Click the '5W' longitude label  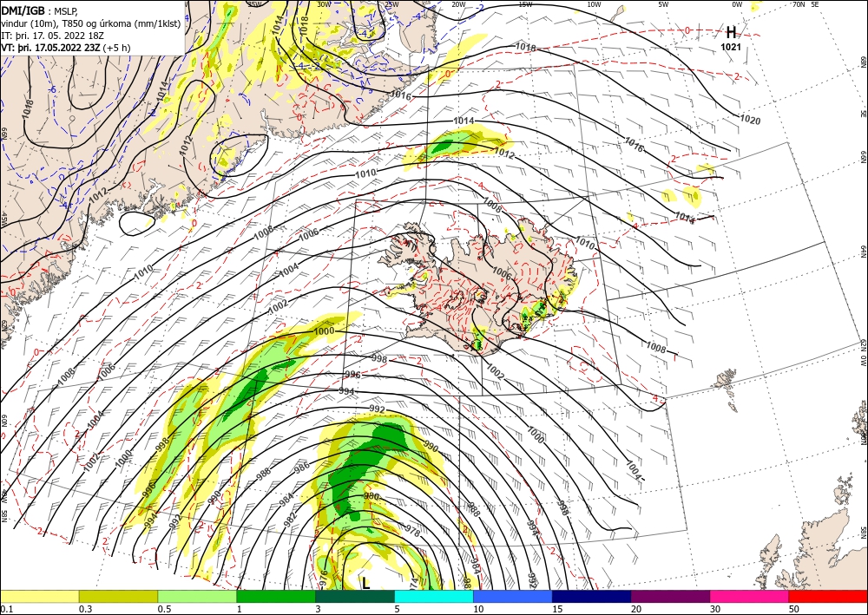(x=664, y=4)
